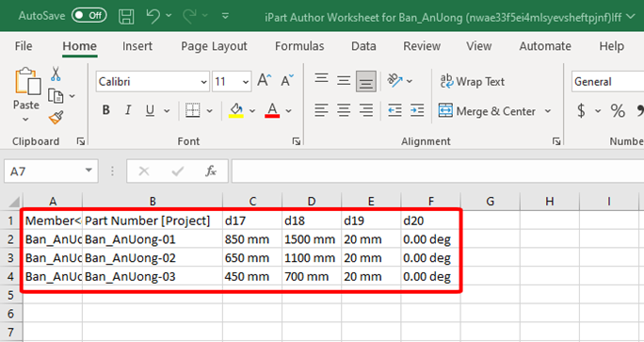Screen dimensions: 644x342
Task: Click the Wrap Text button
Action: pyautogui.click(x=473, y=81)
